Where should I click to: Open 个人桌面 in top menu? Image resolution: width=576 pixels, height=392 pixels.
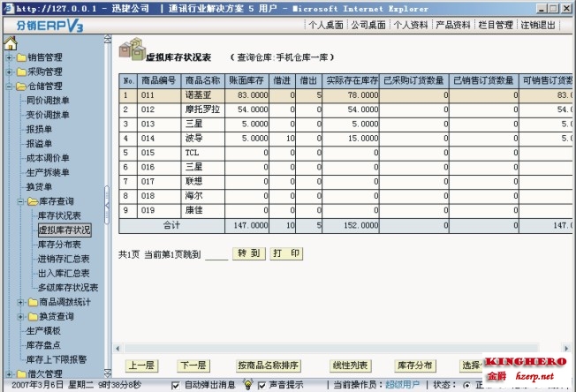(326, 25)
